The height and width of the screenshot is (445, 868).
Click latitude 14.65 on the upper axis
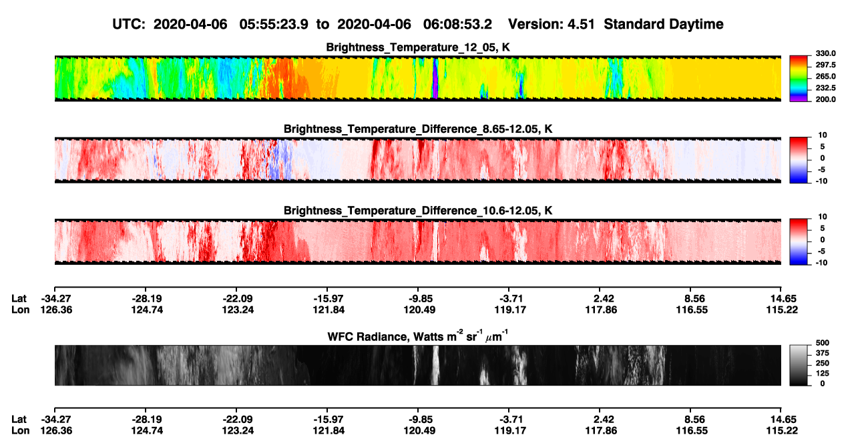[784, 298]
